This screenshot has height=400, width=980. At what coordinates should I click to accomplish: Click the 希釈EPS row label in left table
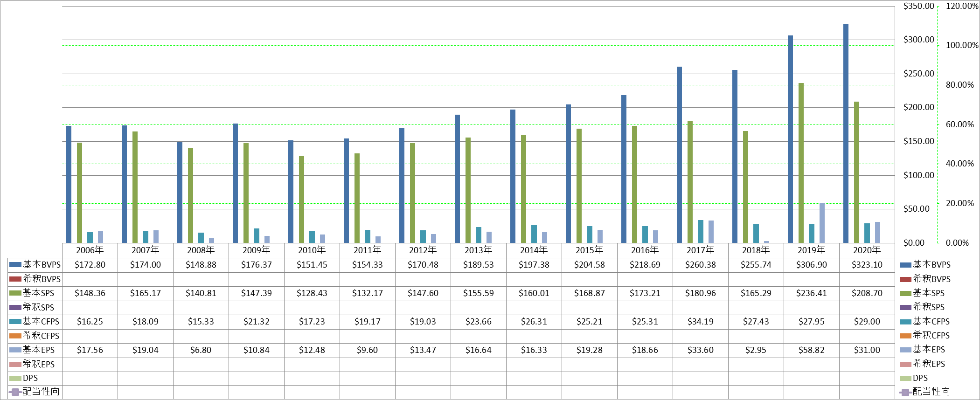pos(39,364)
